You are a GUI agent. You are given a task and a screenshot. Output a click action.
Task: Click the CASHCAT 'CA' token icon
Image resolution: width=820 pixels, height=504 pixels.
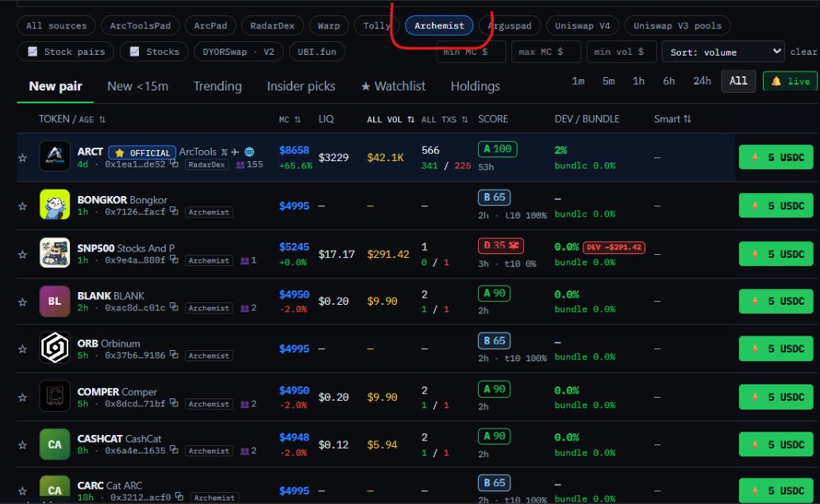point(55,444)
